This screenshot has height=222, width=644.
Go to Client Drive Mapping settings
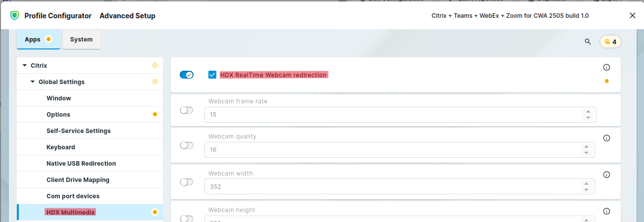pyautogui.click(x=78, y=180)
